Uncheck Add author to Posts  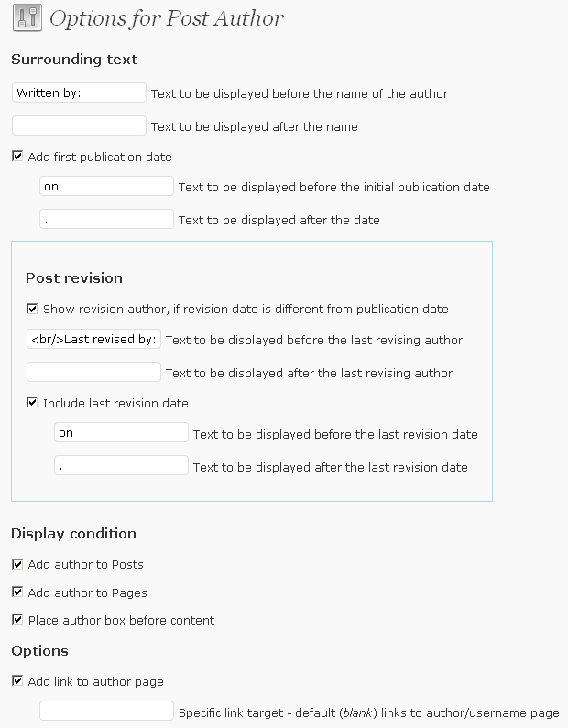point(17,564)
